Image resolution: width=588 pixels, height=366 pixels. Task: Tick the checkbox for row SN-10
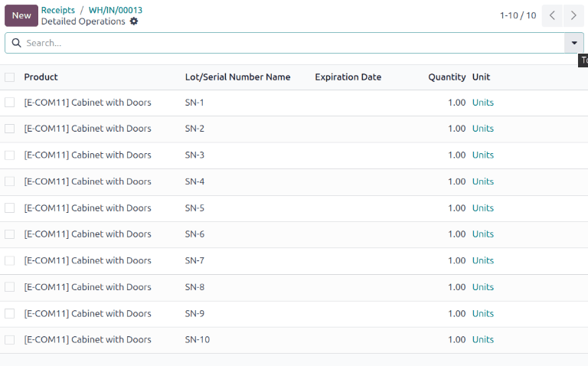(10, 339)
